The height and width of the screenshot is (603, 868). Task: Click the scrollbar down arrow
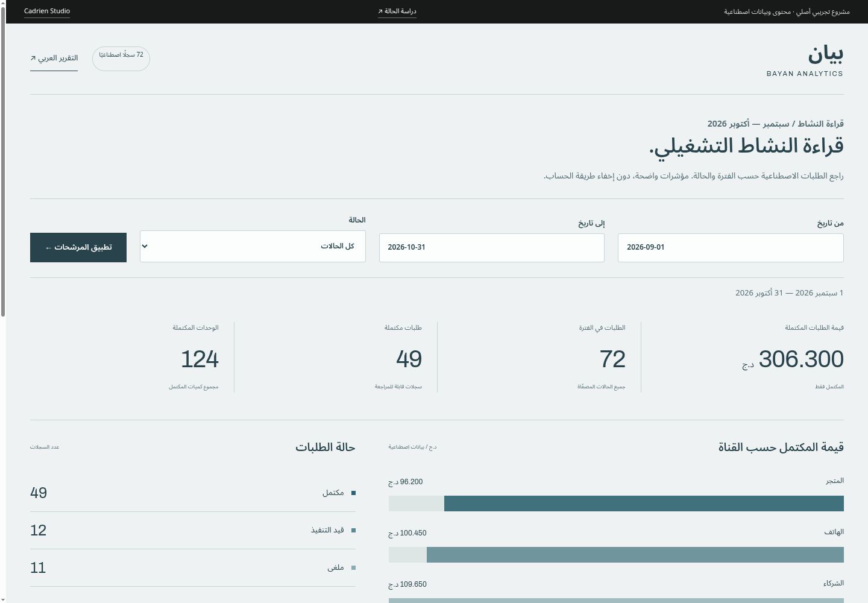point(3,600)
